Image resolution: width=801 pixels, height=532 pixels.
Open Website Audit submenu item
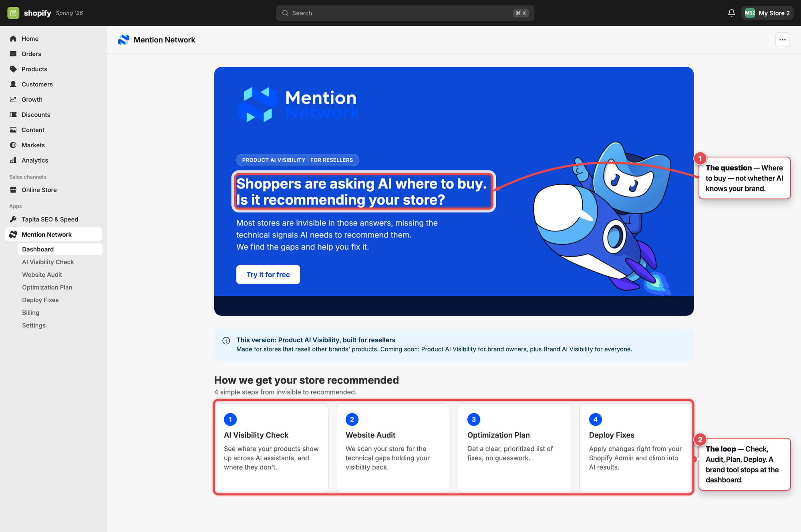[60, 275]
